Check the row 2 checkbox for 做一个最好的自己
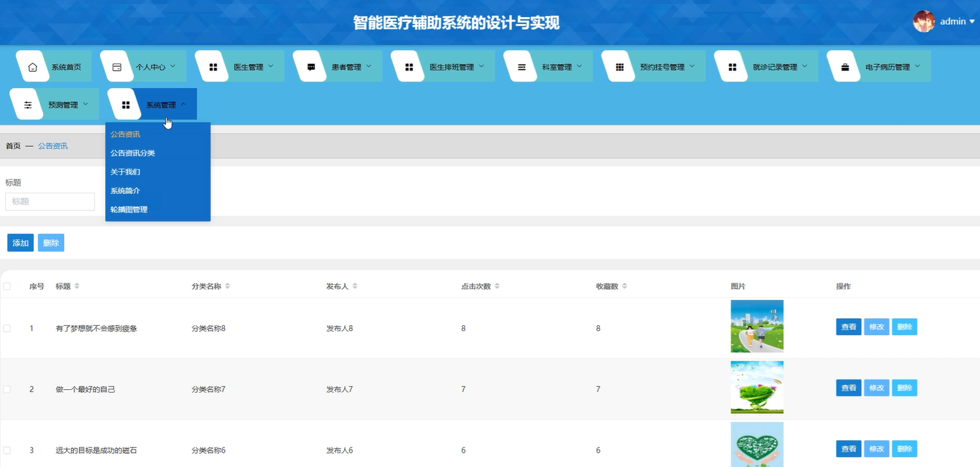 click(x=7, y=389)
